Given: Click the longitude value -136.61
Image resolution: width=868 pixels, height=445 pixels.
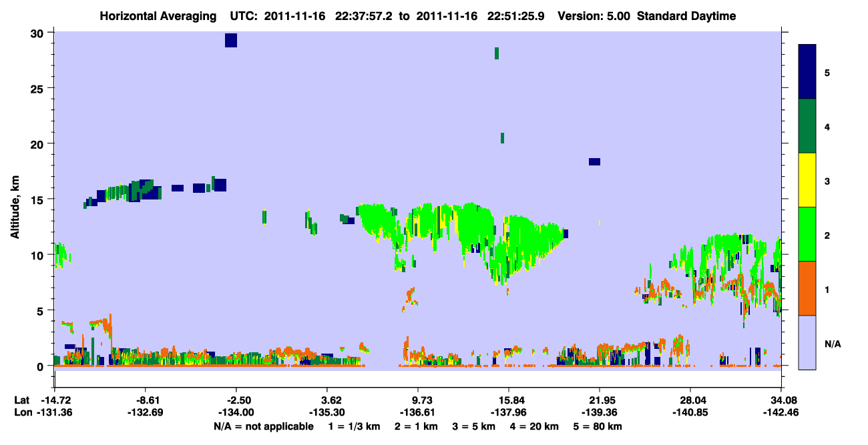Looking at the screenshot, I should (x=418, y=412).
